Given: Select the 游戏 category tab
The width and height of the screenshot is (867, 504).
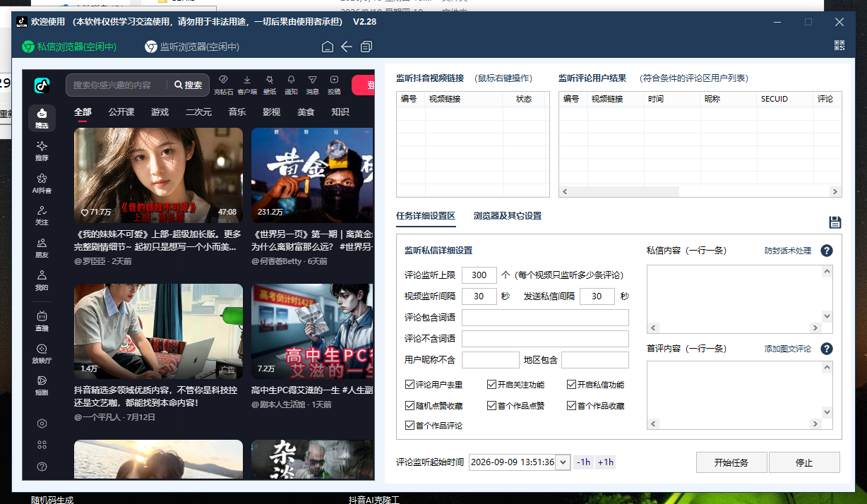Looking at the screenshot, I should [x=160, y=112].
